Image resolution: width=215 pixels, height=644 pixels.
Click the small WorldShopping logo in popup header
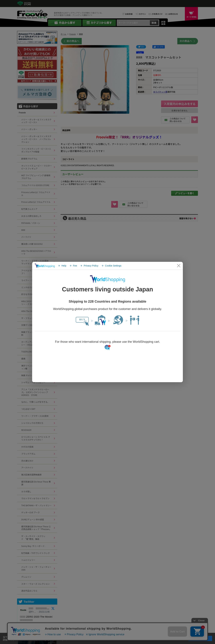(45, 266)
